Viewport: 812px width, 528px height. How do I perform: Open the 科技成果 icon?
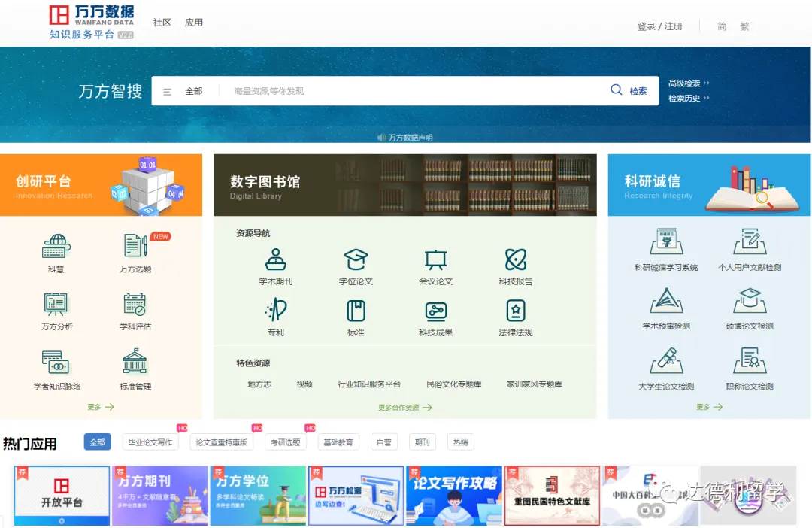click(435, 311)
